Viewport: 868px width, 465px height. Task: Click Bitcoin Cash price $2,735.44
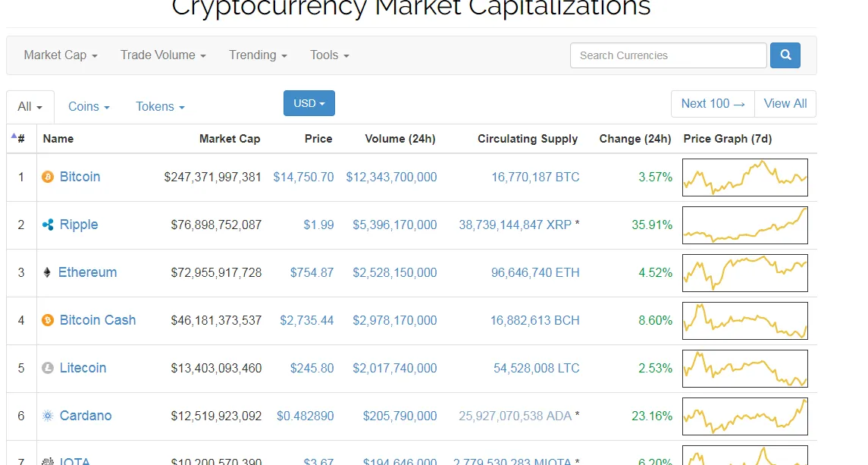coord(307,320)
